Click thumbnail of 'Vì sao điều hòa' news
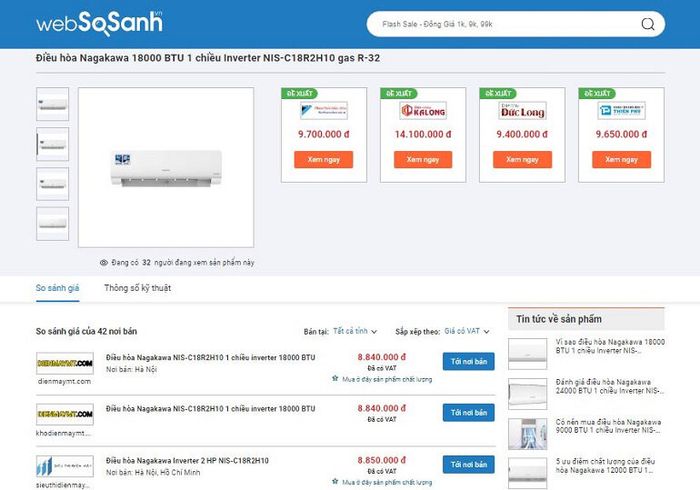This screenshot has height=490, width=700. coord(528,354)
